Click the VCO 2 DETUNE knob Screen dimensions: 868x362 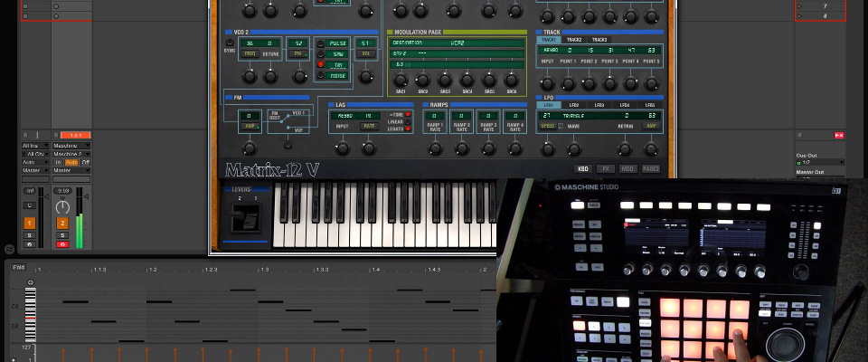(270, 77)
